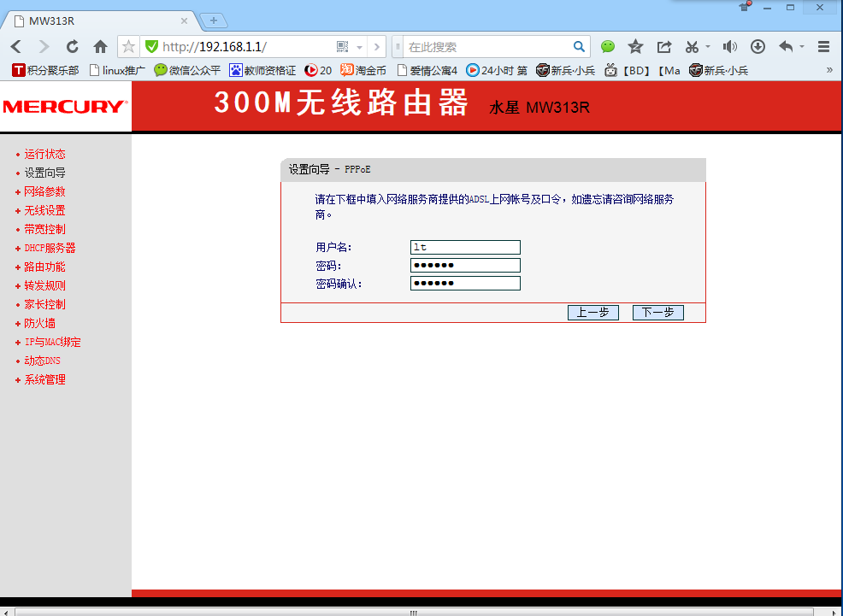Close the MW313R tab
This screenshot has width=843, height=616.
(x=184, y=21)
